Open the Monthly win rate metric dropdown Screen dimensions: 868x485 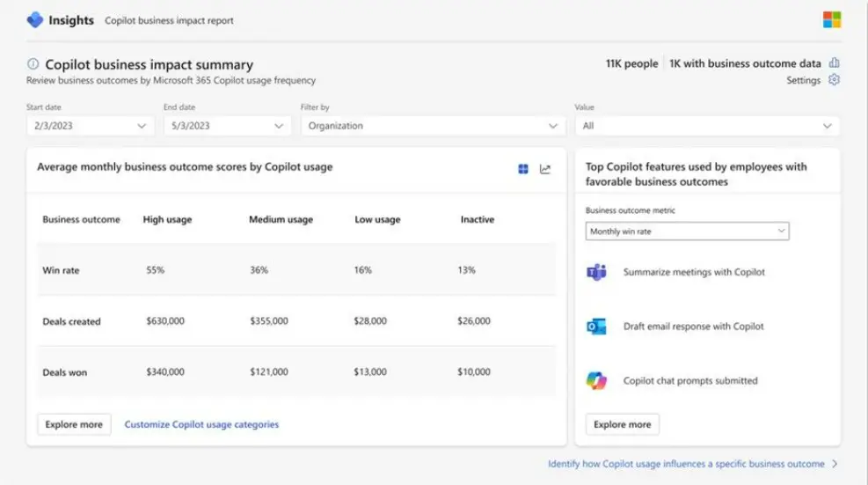[687, 231]
